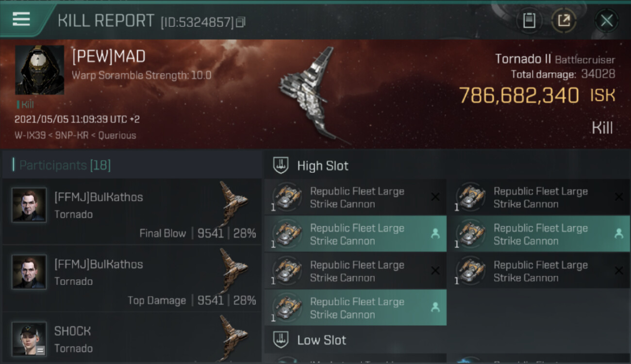Select first highlighted Strike Cannon in left column
631x364 pixels.
point(355,234)
